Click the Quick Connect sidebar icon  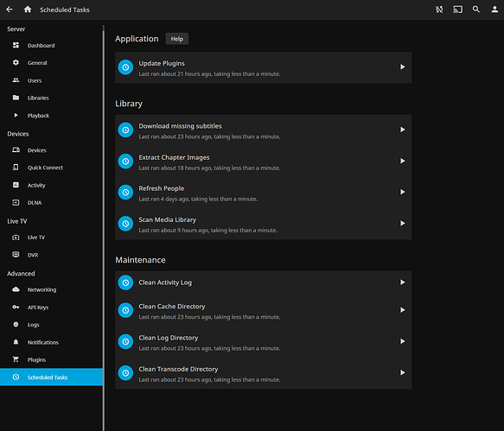pos(16,168)
